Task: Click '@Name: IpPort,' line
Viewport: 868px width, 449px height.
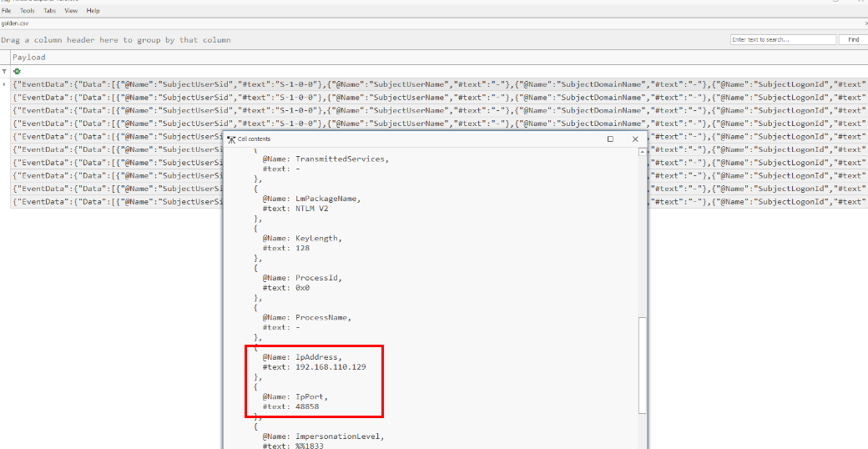Action: pos(295,397)
